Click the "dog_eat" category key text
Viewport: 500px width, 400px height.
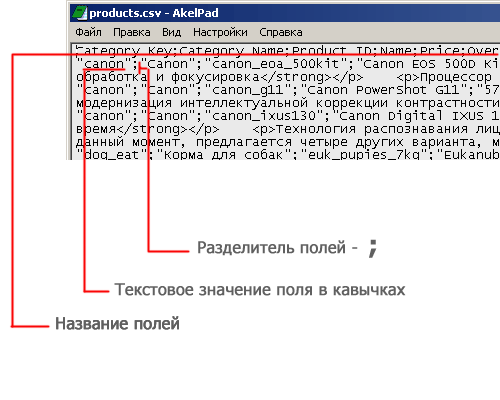click(x=112, y=155)
